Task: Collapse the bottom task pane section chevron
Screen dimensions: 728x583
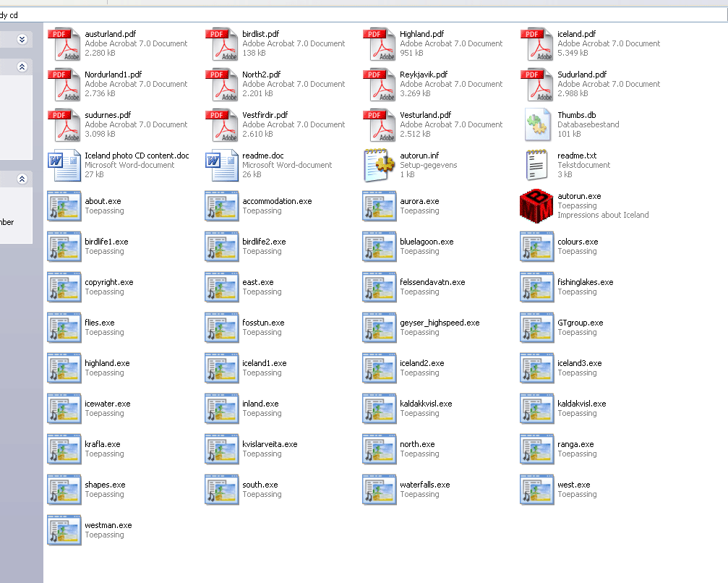Action: (x=22, y=179)
